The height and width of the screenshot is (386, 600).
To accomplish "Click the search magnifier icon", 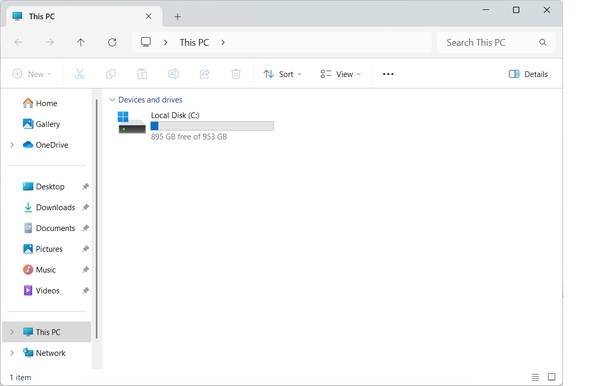I will click(x=543, y=42).
